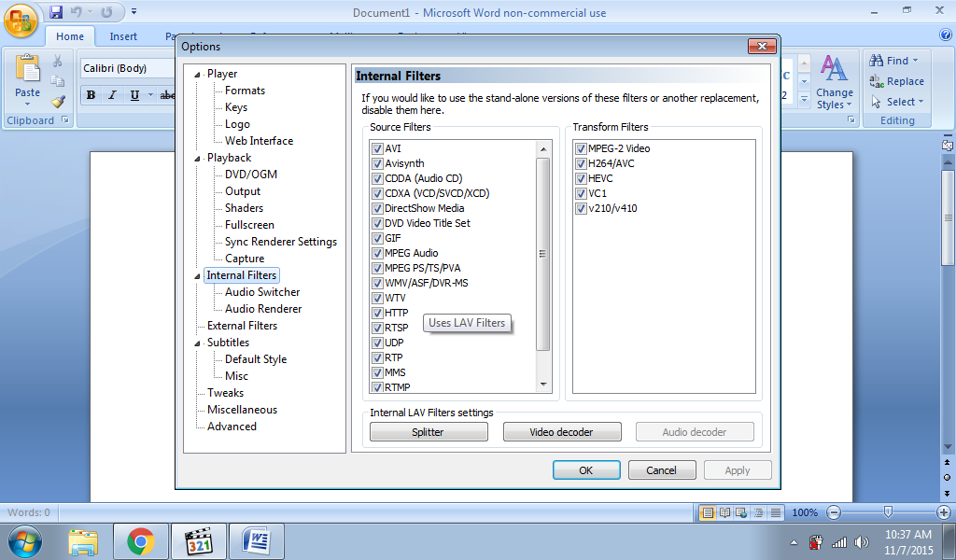Click the Undo icon in Word
The height and width of the screenshot is (560, 956).
[x=77, y=11]
